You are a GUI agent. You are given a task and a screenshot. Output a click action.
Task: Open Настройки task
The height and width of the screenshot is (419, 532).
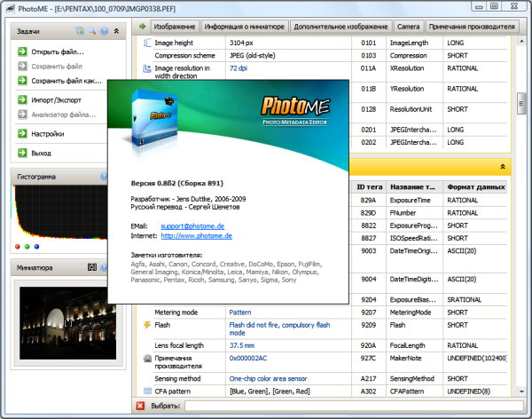(48, 134)
